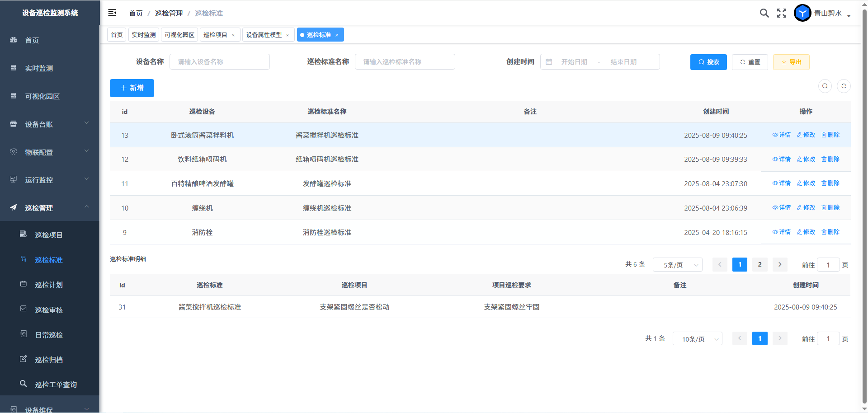Expand the 设备台账 sidebar menu
Image resolution: width=868 pixels, height=413 pixels.
tap(50, 124)
